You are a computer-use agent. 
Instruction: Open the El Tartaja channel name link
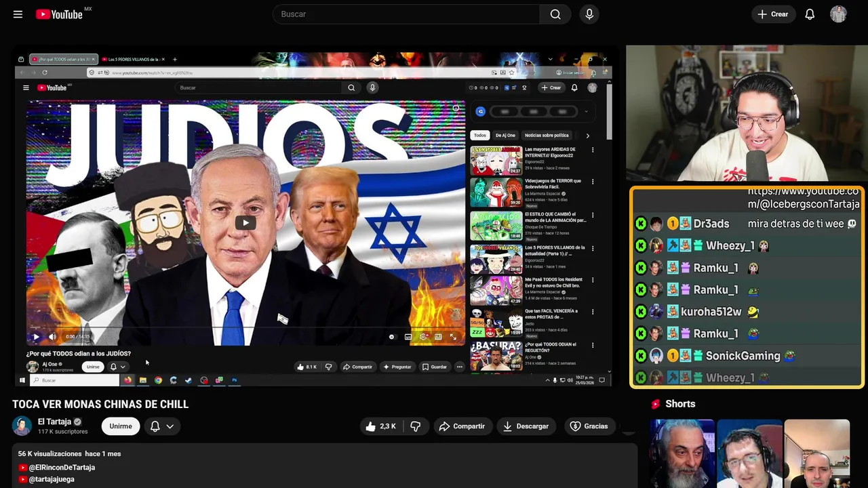(54, 422)
